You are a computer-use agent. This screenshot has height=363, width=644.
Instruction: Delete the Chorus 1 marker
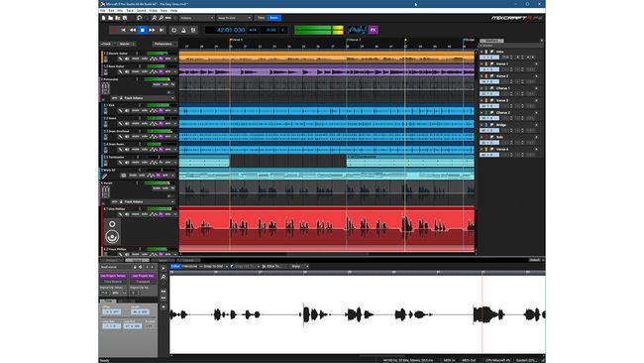coord(536,88)
